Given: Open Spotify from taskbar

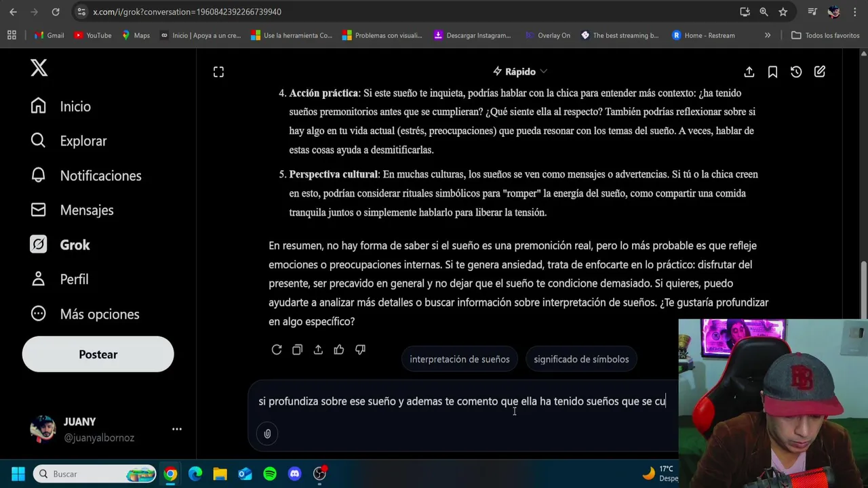Looking at the screenshot, I should pyautogui.click(x=270, y=474).
